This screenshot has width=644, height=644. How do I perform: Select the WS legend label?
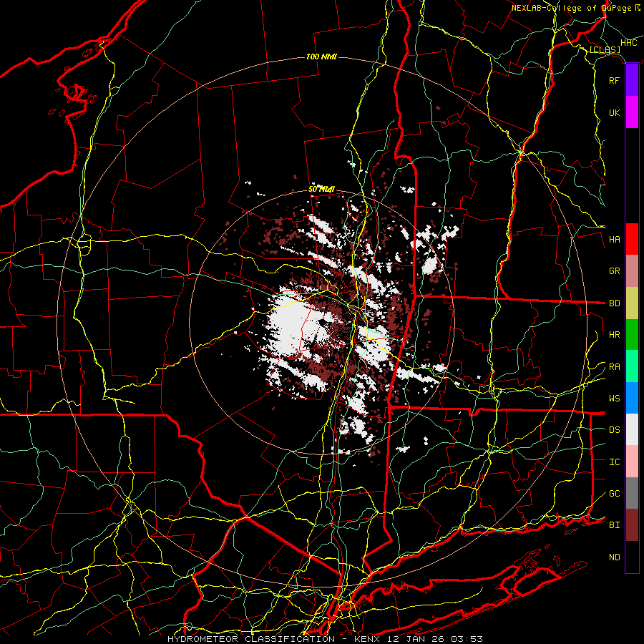[x=614, y=399]
